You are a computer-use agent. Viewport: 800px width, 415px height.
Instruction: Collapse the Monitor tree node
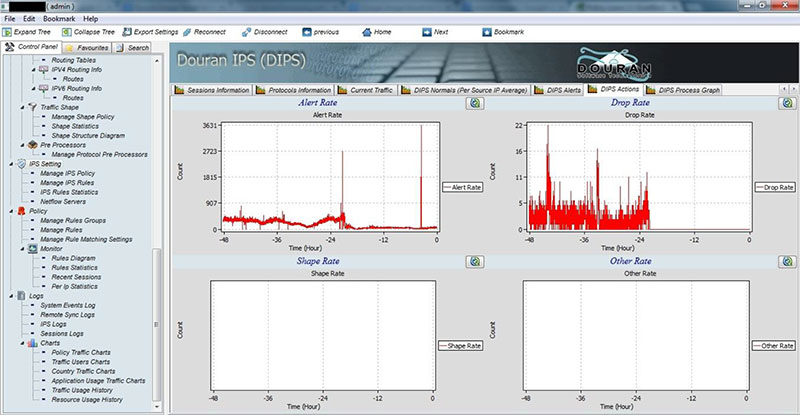[22, 249]
